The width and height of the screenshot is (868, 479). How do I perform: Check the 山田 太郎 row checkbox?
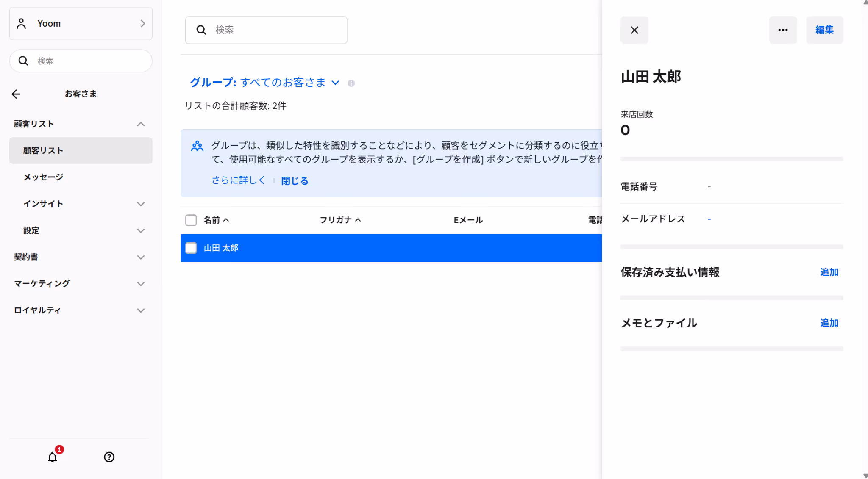[191, 248]
